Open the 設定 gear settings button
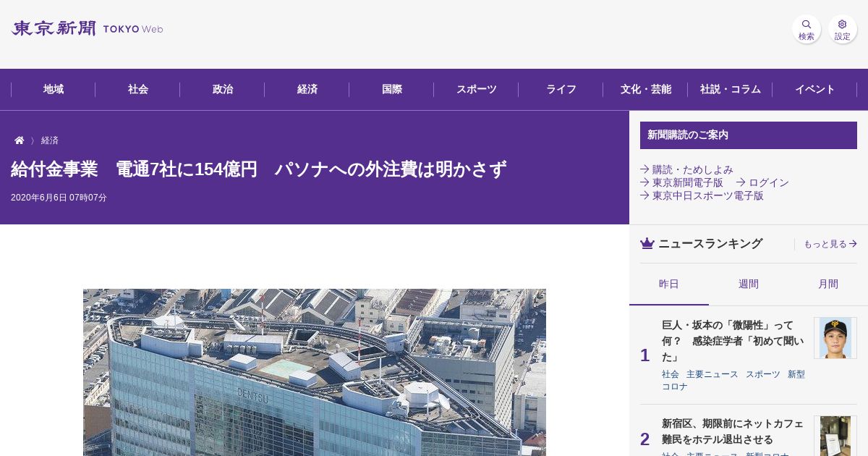Image resolution: width=868 pixels, height=456 pixels. (843, 29)
